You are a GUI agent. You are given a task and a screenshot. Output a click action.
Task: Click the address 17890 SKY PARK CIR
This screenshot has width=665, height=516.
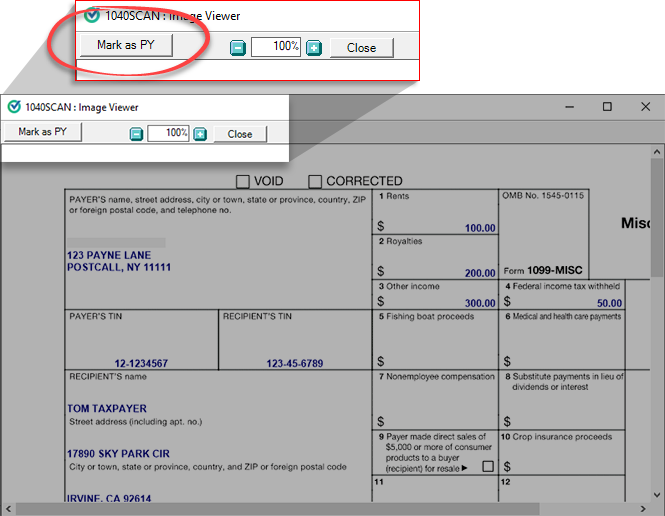tap(118, 454)
